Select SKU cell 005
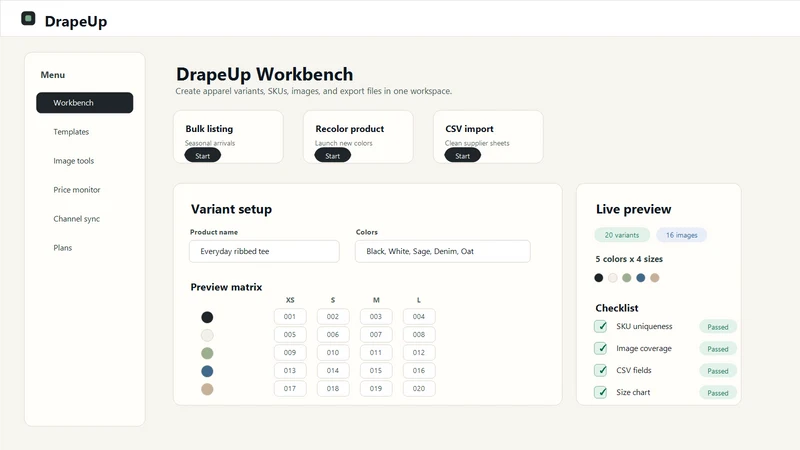Screen dimensions: 800x450 pos(290,334)
